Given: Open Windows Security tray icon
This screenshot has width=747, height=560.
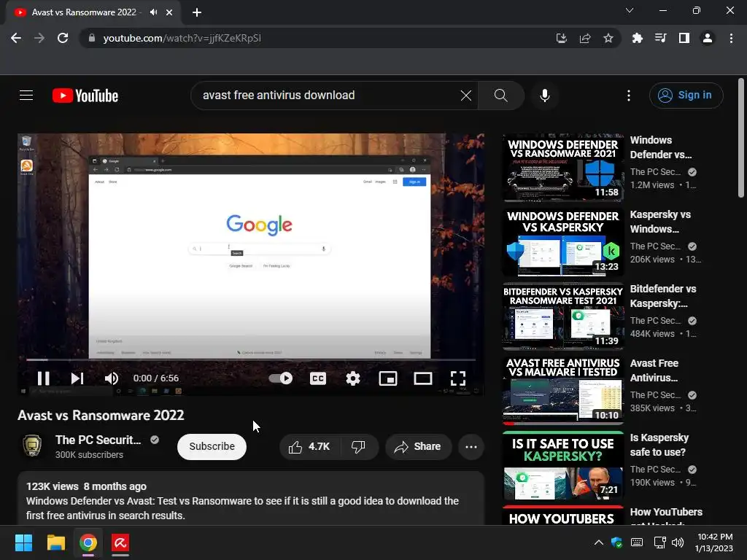Looking at the screenshot, I should pyautogui.click(x=617, y=542).
